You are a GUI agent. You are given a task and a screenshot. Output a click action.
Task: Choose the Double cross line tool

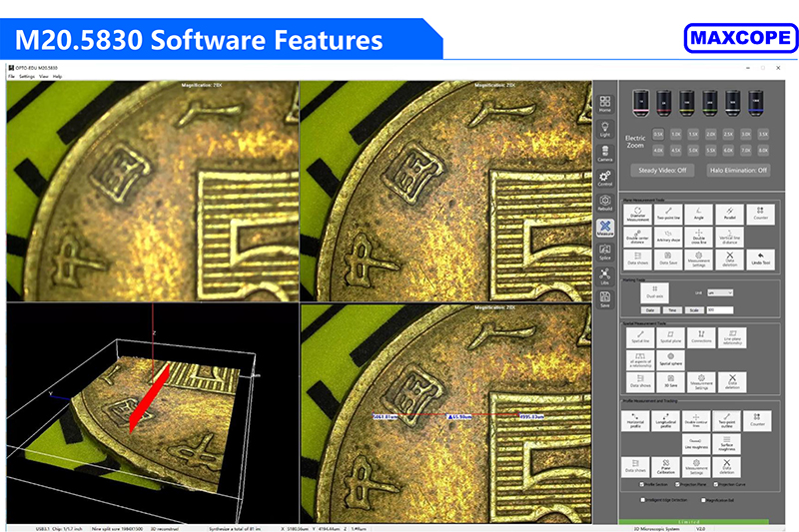(698, 237)
